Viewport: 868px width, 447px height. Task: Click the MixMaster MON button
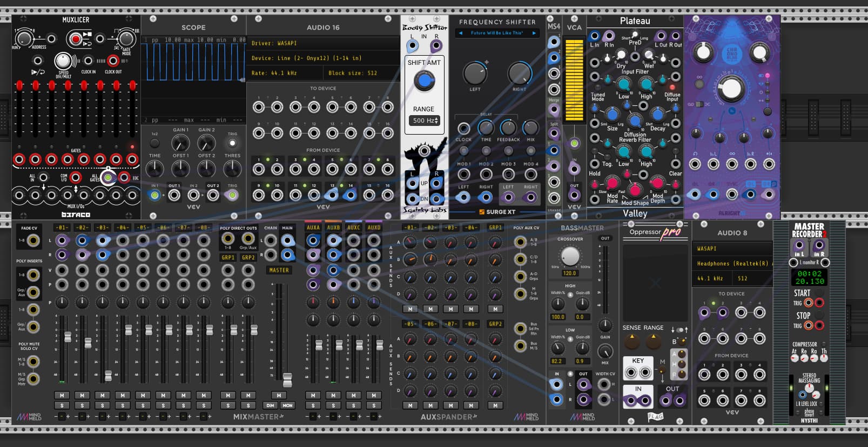pos(287,405)
